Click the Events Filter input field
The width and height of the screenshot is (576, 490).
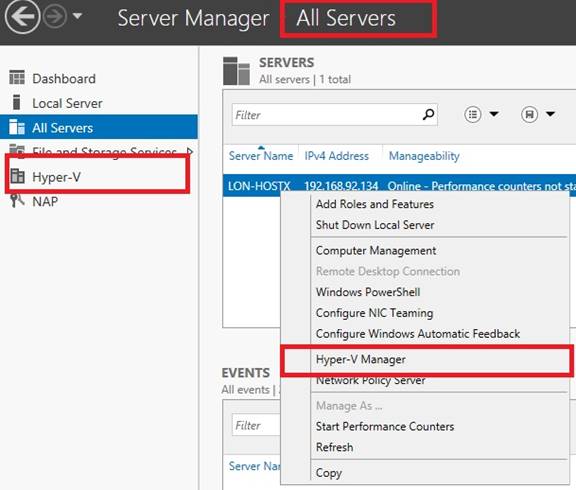256,425
